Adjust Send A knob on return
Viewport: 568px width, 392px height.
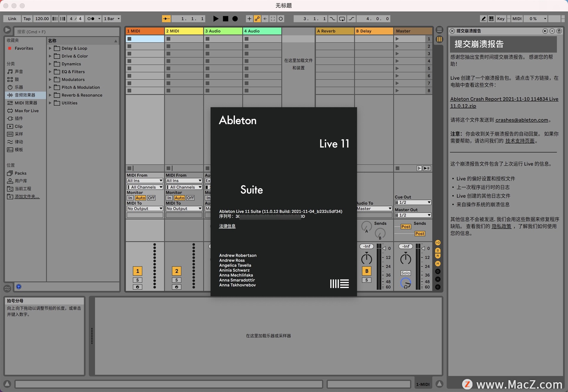tap(367, 227)
